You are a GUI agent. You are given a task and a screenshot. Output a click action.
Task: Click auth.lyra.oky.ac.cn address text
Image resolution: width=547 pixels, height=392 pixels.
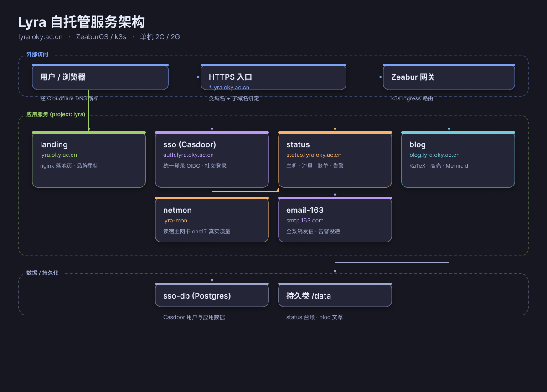pyautogui.click(x=188, y=155)
